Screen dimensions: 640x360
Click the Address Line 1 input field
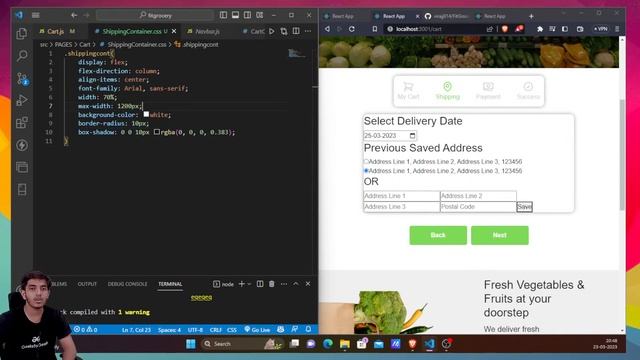[402, 196]
